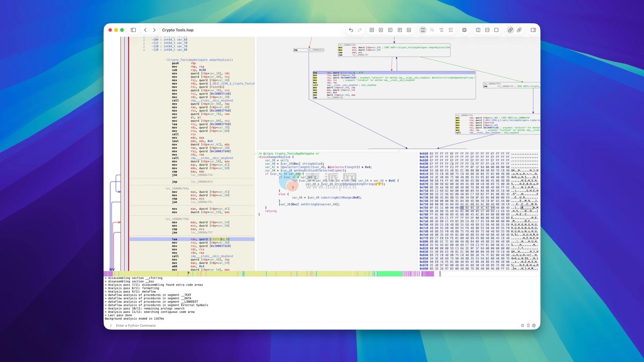Toggle the right inspector panel
The width and height of the screenshot is (644, 362).
(x=533, y=30)
